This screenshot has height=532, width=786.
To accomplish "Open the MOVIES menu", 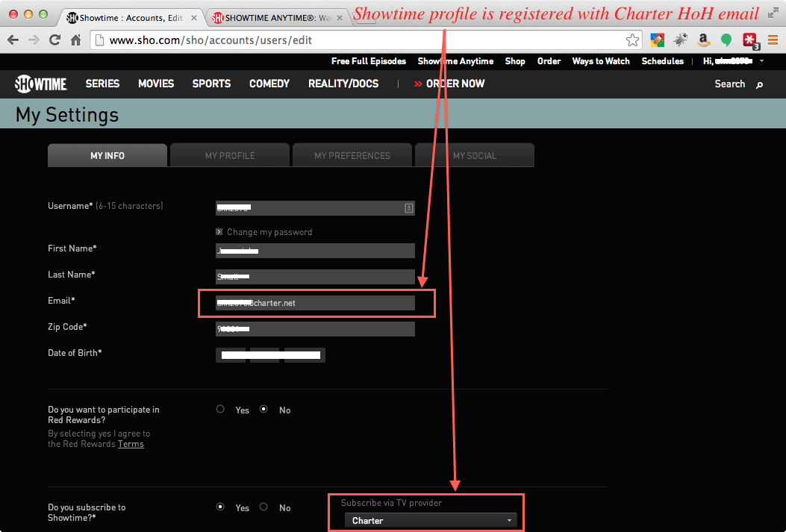I will [x=156, y=84].
